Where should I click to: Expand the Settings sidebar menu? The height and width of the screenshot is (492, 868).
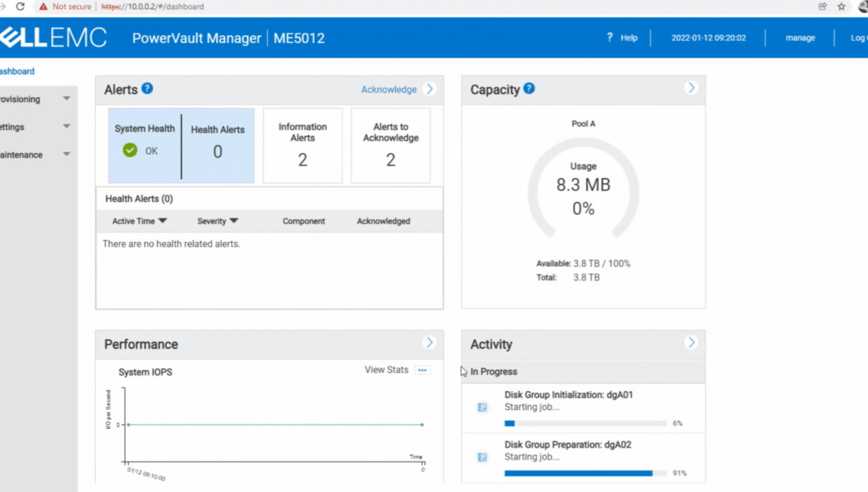[67, 126]
